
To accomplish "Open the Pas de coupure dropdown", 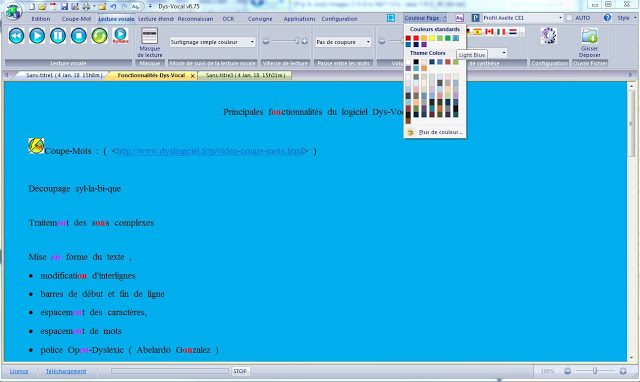I will (343, 42).
